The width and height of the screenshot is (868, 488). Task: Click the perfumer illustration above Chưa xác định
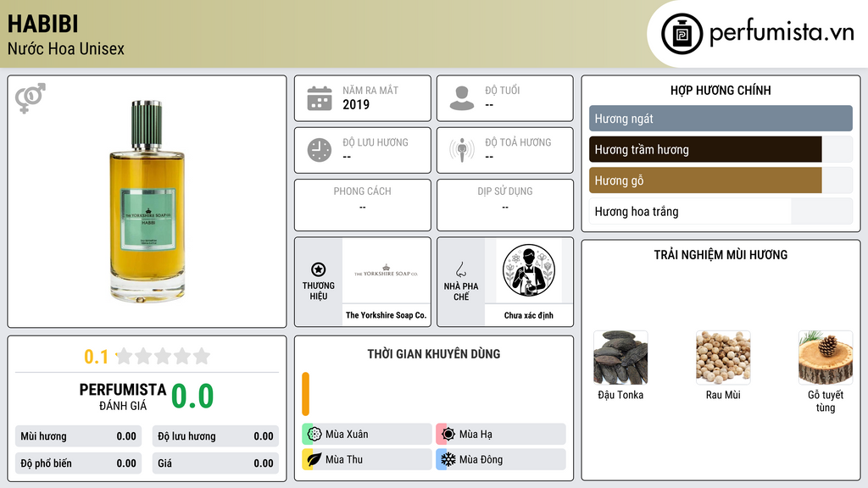(529, 270)
